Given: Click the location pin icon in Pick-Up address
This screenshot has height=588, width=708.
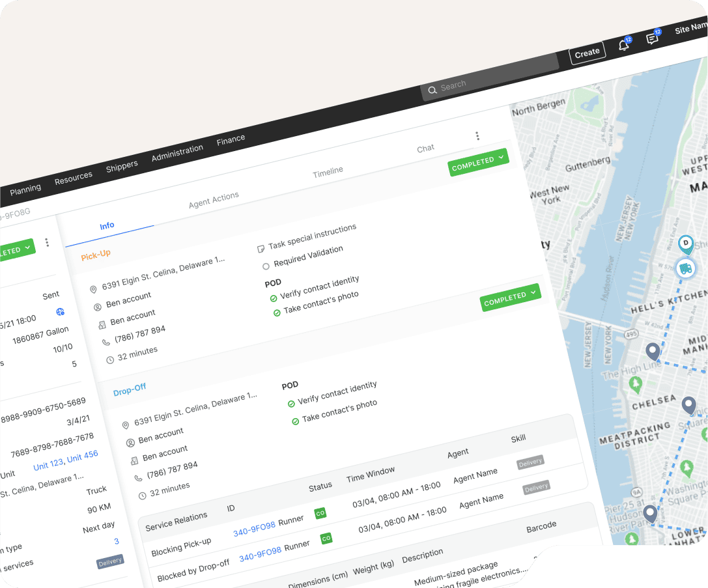Looking at the screenshot, I should tap(93, 289).
